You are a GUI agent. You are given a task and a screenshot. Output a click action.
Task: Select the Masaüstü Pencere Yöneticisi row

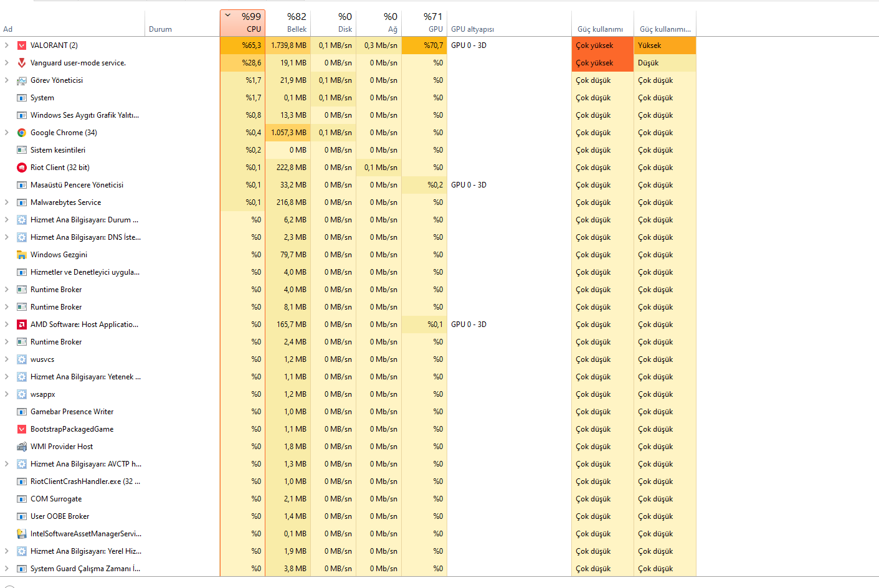(x=77, y=185)
